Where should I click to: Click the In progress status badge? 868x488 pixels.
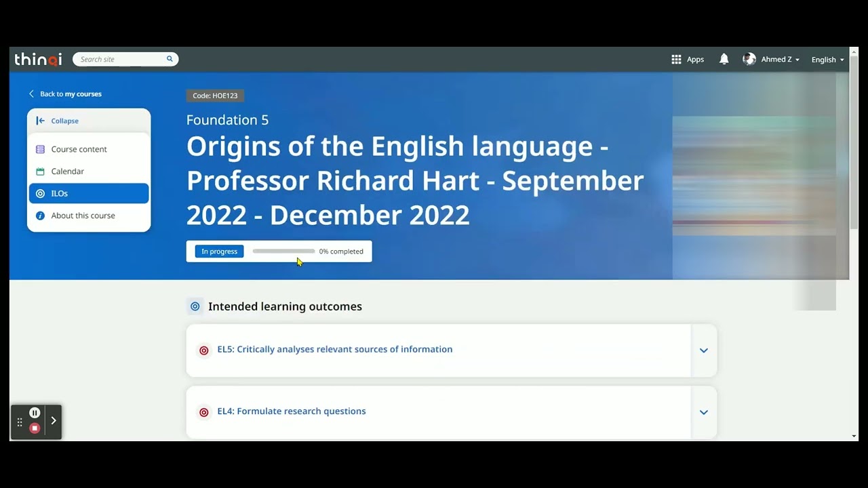[219, 251]
